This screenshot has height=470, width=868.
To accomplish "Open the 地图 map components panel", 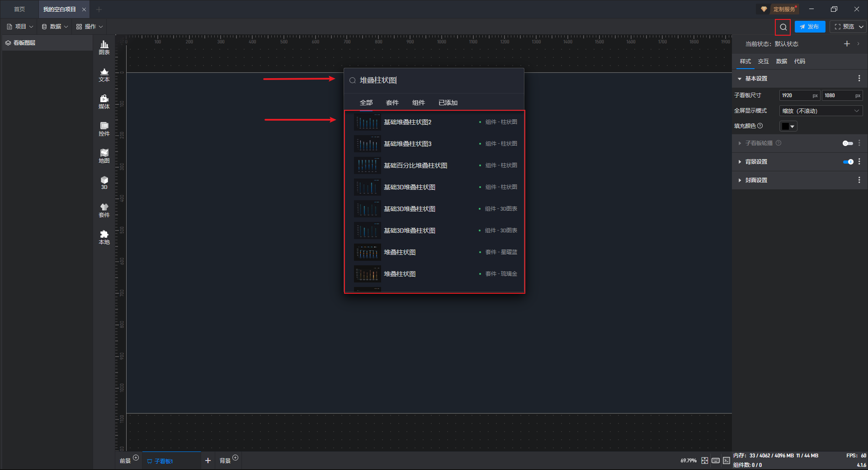I will pos(104,156).
